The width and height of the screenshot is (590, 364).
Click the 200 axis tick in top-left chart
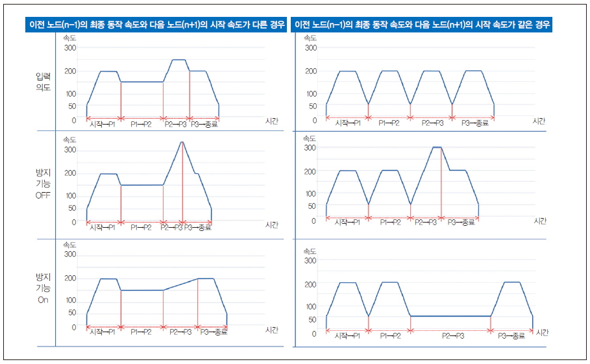(69, 71)
